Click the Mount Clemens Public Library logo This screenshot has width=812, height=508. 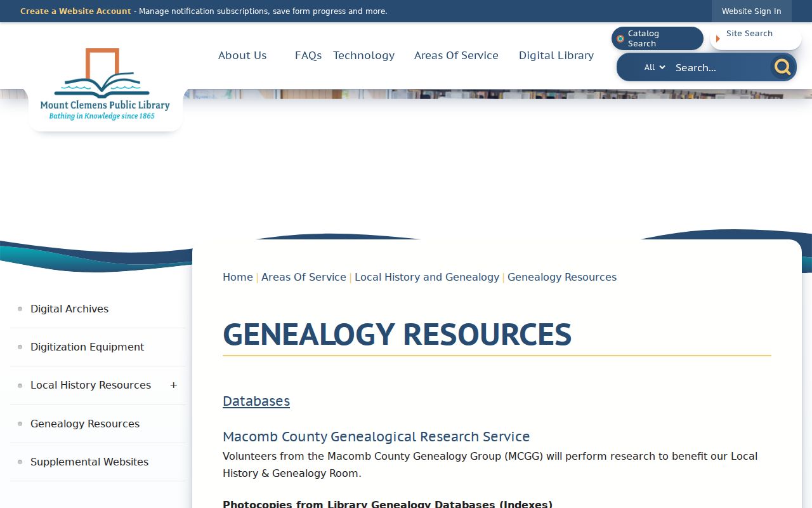tap(105, 84)
